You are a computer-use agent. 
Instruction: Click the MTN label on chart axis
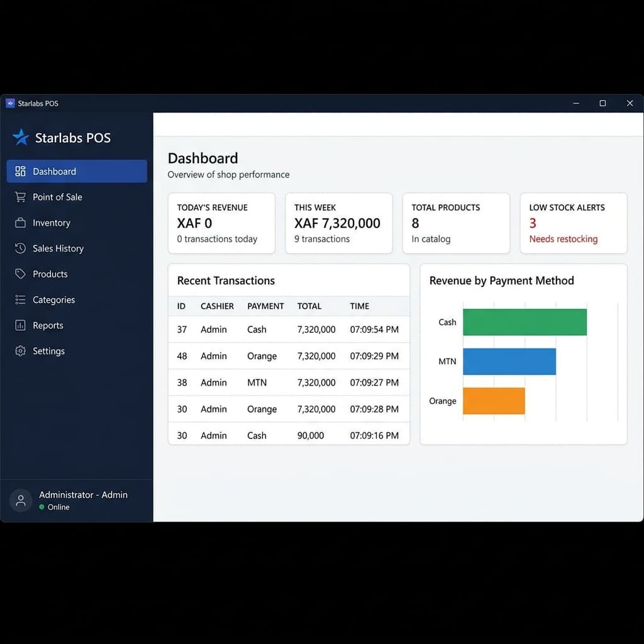447,362
